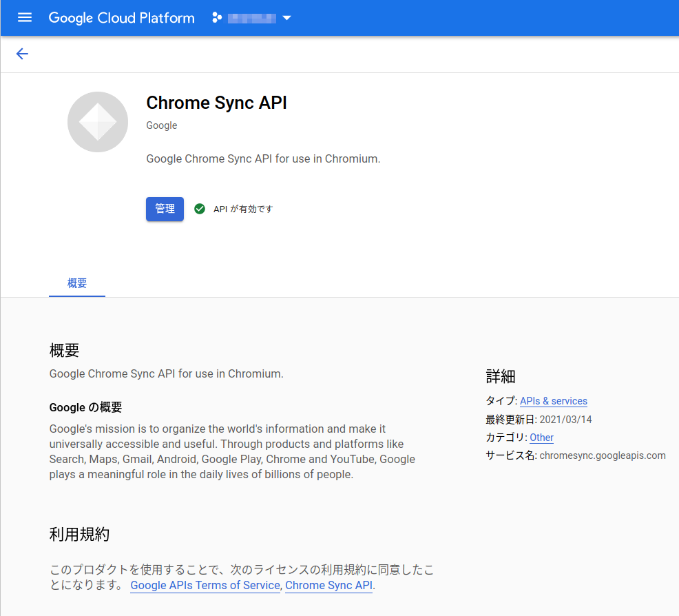Select the 概要 tab
The height and width of the screenshot is (616, 679).
click(x=77, y=283)
